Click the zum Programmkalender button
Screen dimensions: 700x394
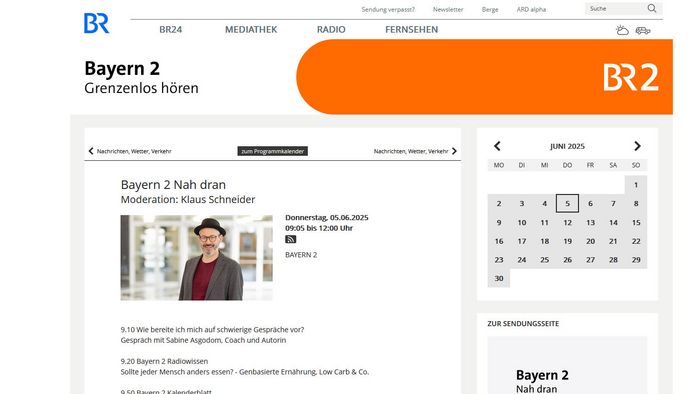[x=272, y=151]
